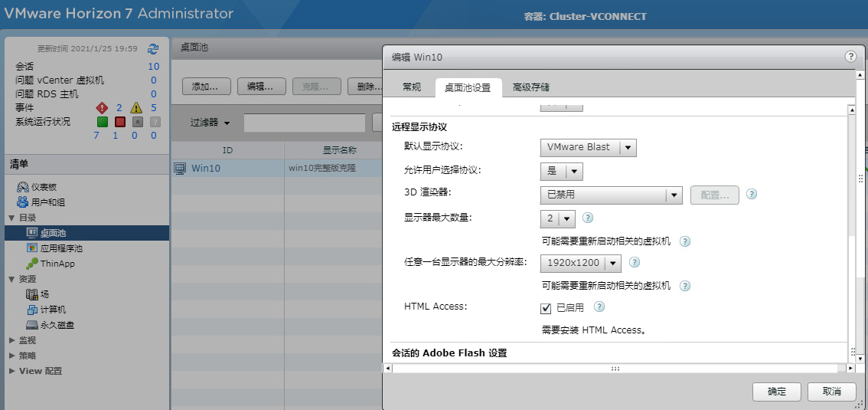Click the green system health square

coord(103,122)
